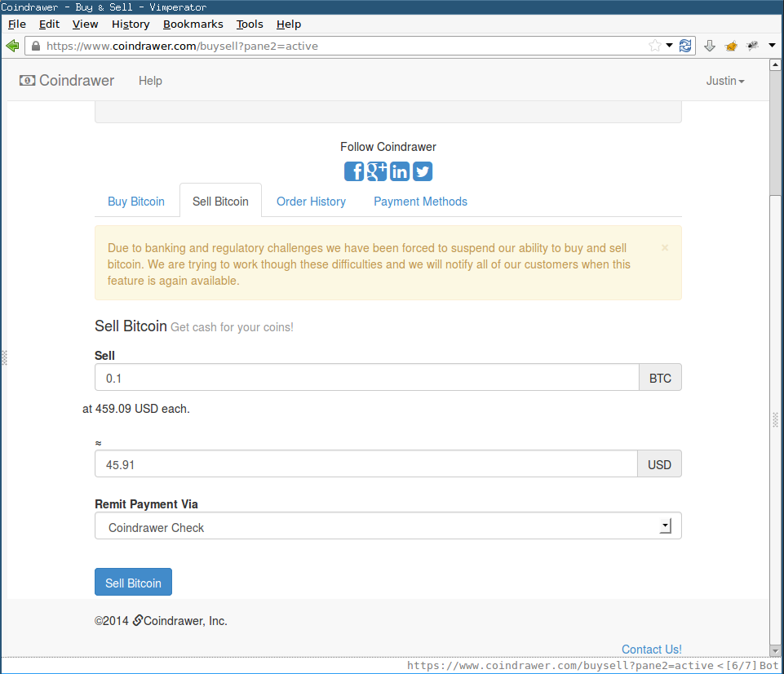
Task: Open the View menu
Action: coord(85,24)
